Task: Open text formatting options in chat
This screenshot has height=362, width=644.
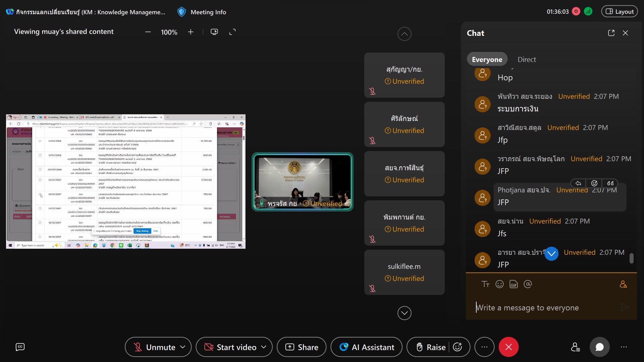Action: click(x=485, y=284)
